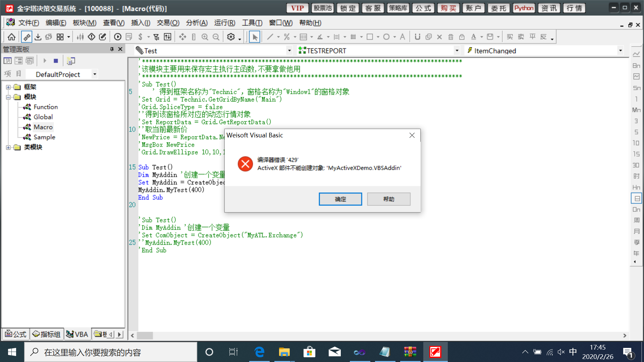The width and height of the screenshot is (644, 362).
Task: Open dropdown arrow next to line tool
Action: click(x=278, y=37)
